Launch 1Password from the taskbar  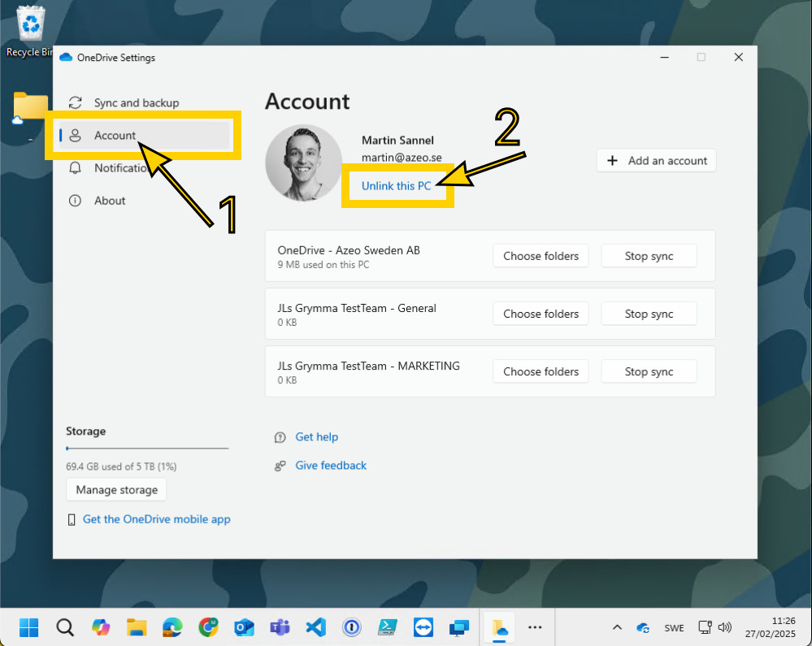[x=351, y=627]
